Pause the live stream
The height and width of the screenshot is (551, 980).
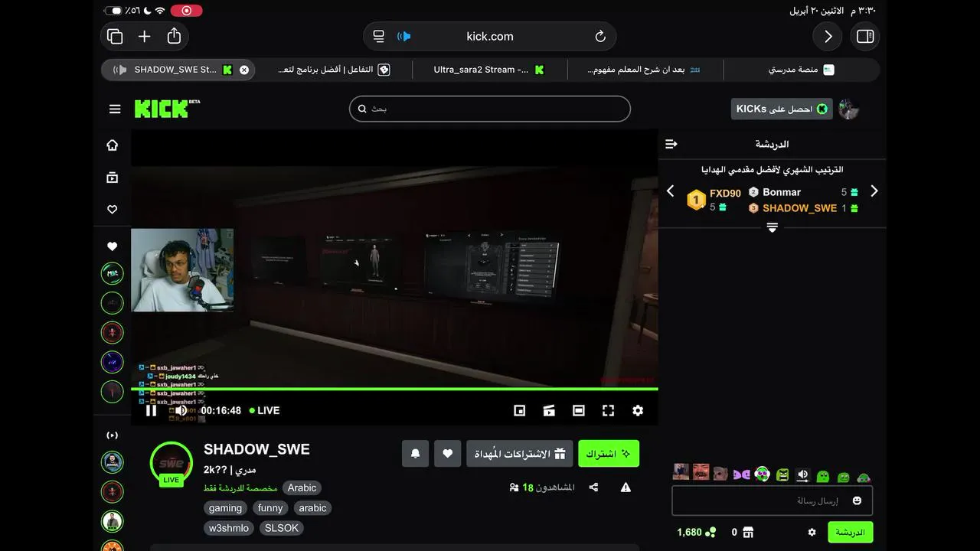tap(151, 411)
